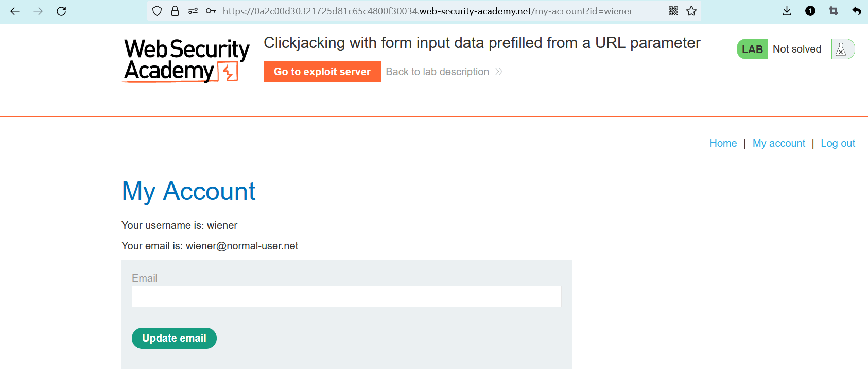Screen dimensions: 868x388
Task: Click the lab flask icon
Action: click(x=841, y=49)
